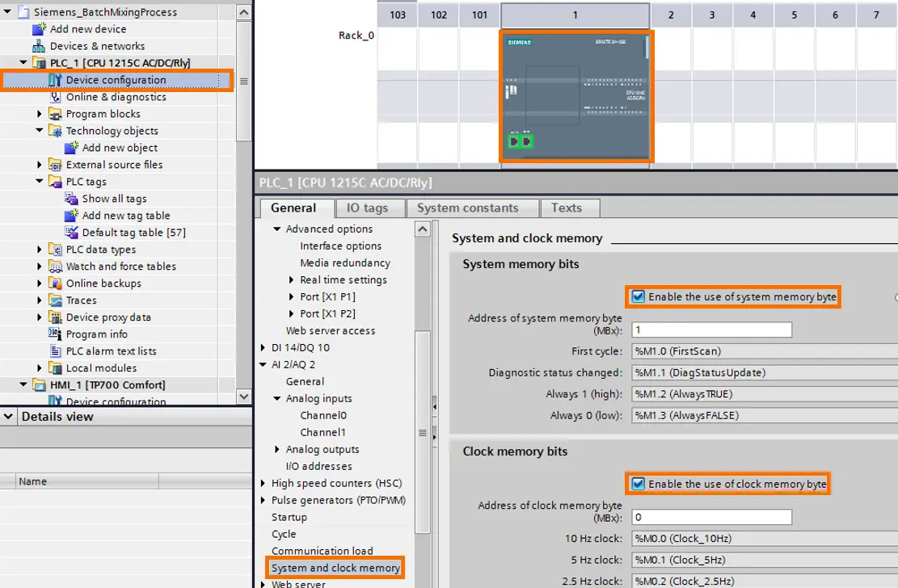Click the Add new object icon
This screenshot has height=588, width=898.
(x=71, y=148)
